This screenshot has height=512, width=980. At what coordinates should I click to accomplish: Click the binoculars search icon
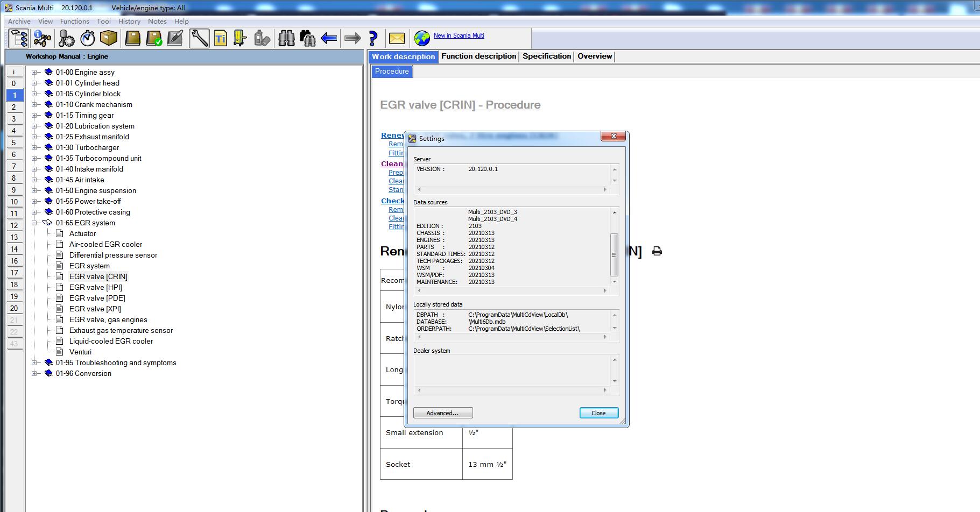click(x=286, y=38)
